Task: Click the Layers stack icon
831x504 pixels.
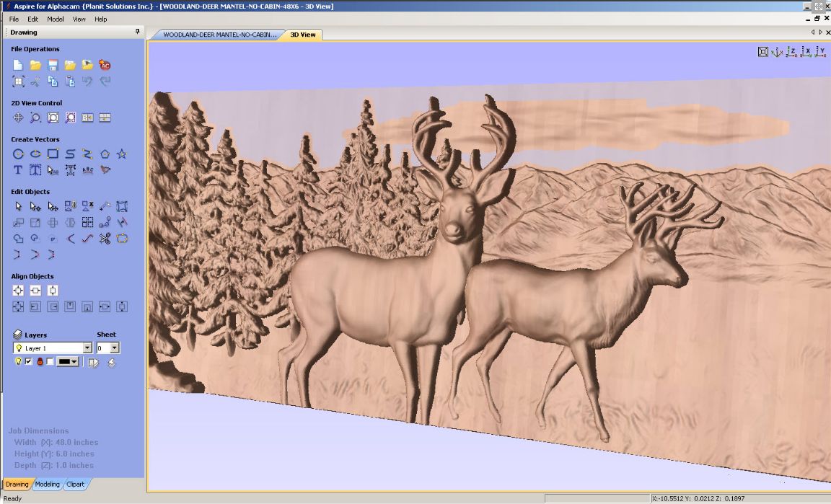Action: (17, 335)
